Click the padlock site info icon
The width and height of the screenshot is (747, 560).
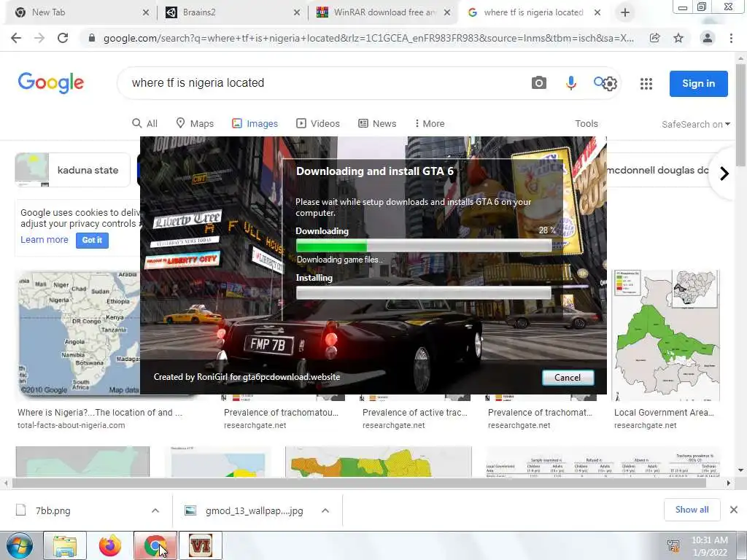click(91, 38)
